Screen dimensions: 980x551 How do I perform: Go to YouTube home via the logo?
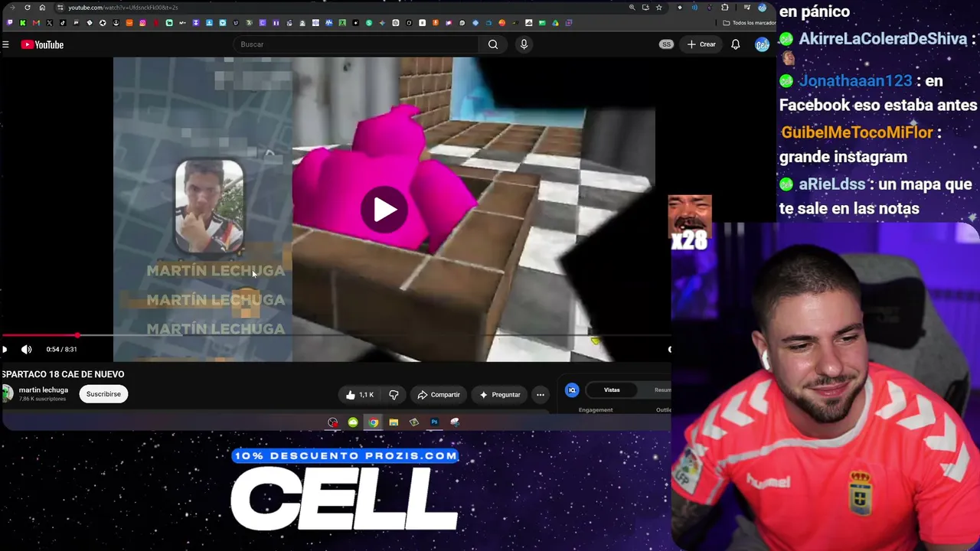[x=42, y=44]
